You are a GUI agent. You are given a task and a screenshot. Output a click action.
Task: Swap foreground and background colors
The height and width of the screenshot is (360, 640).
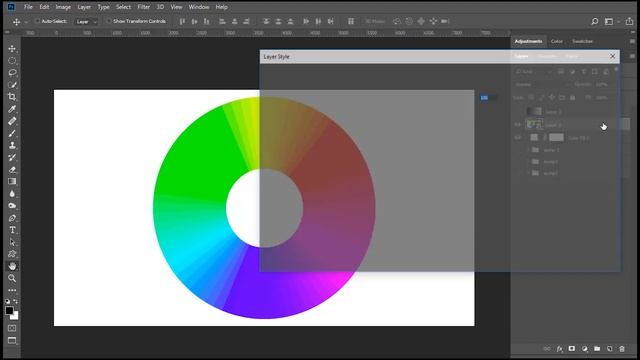click(x=16, y=301)
